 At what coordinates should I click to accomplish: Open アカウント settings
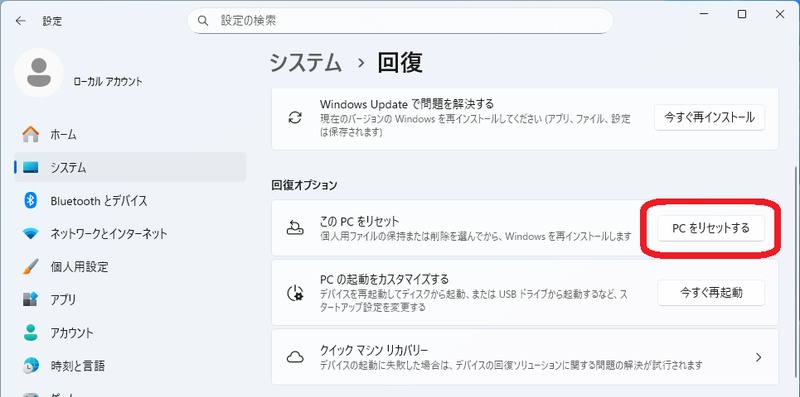coord(130,333)
